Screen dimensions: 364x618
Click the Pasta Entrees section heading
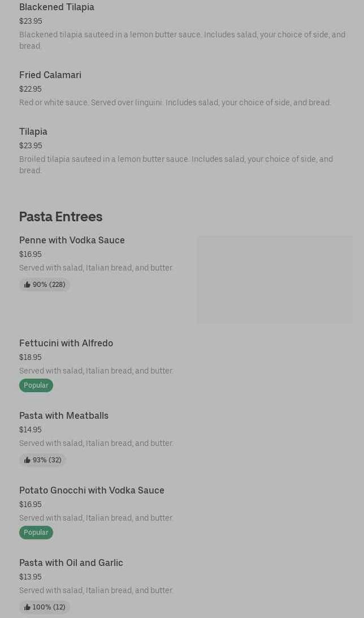pos(60,217)
